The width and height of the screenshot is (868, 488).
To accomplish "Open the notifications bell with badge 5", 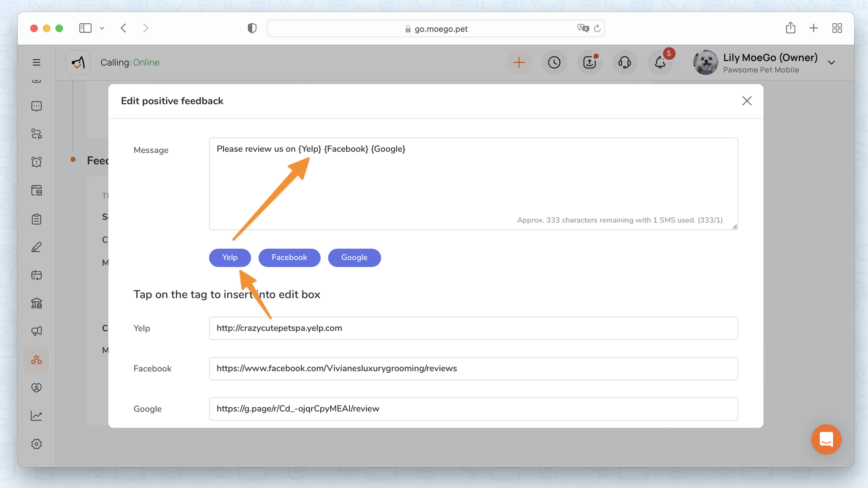I will coord(660,62).
